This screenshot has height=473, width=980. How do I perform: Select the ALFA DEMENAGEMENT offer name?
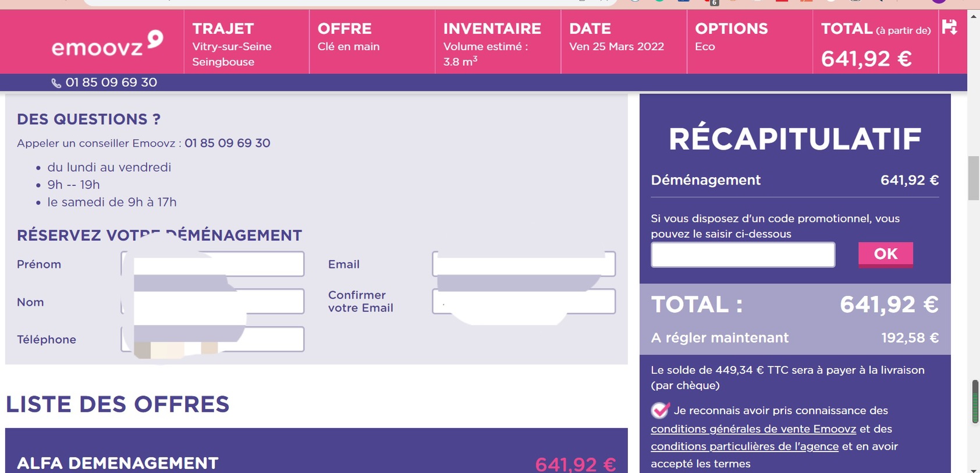pos(118,463)
